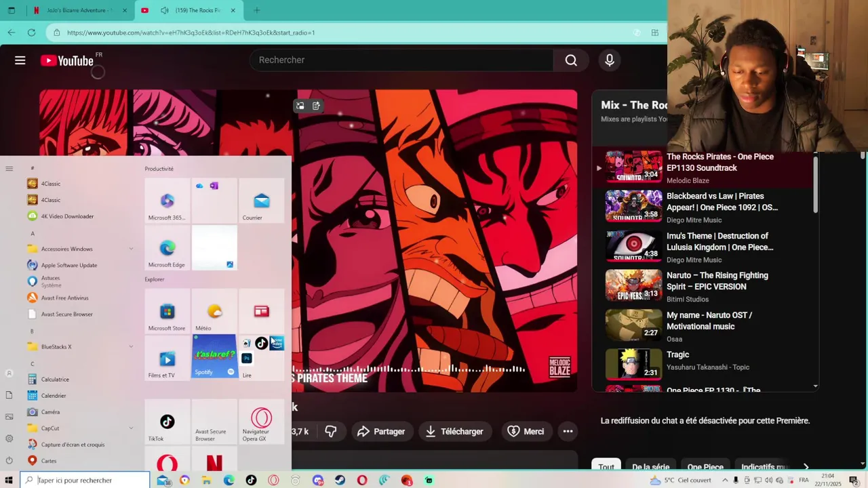Click the Steam icon in taskbar

[x=340, y=480]
